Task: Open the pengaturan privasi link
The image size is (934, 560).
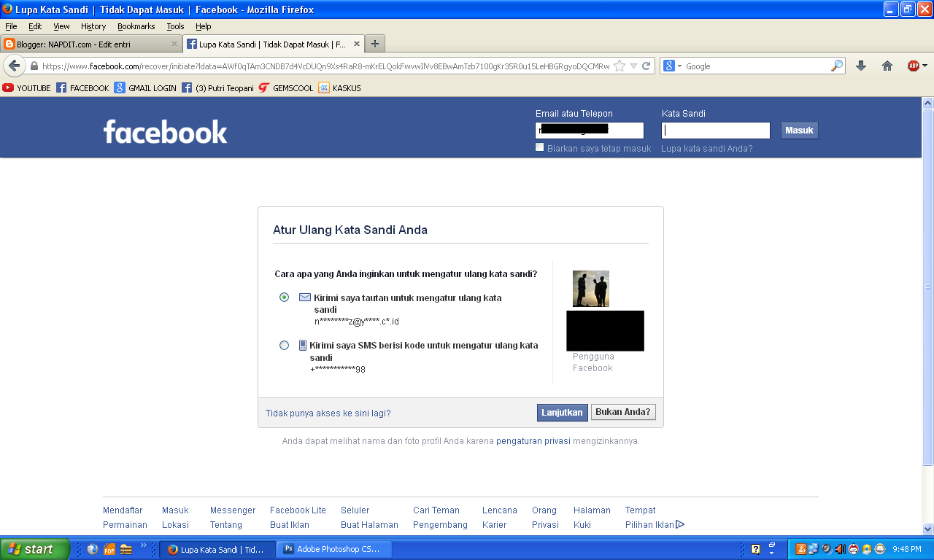Action: pyautogui.click(x=533, y=441)
